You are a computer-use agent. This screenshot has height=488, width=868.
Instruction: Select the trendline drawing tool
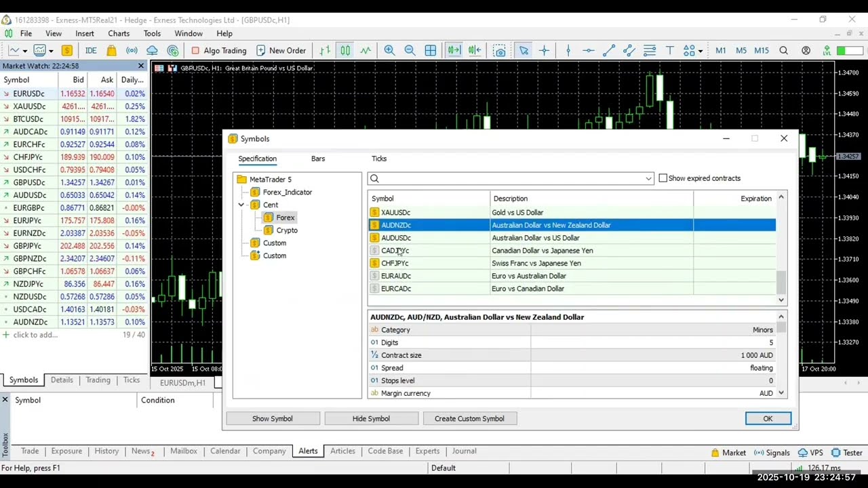click(x=609, y=51)
